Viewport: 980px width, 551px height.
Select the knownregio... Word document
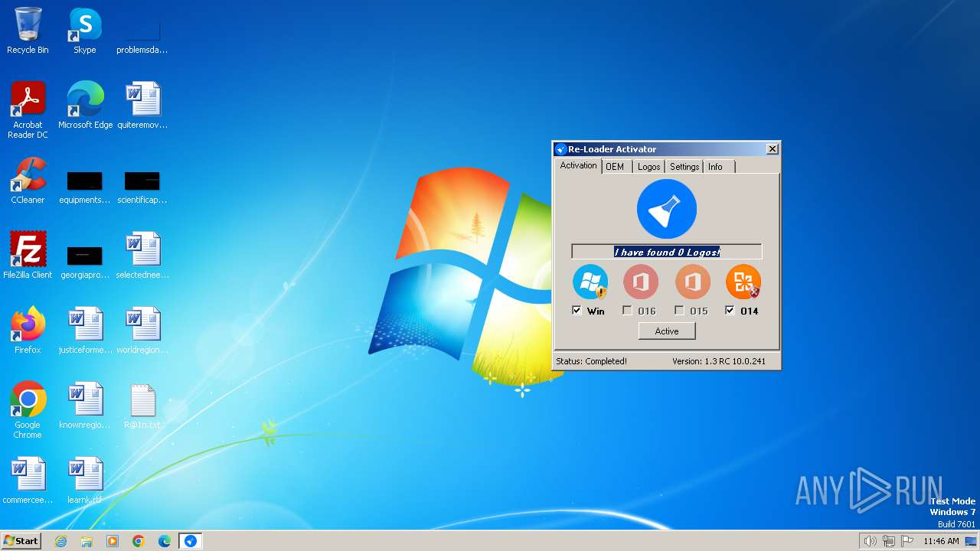(x=85, y=406)
